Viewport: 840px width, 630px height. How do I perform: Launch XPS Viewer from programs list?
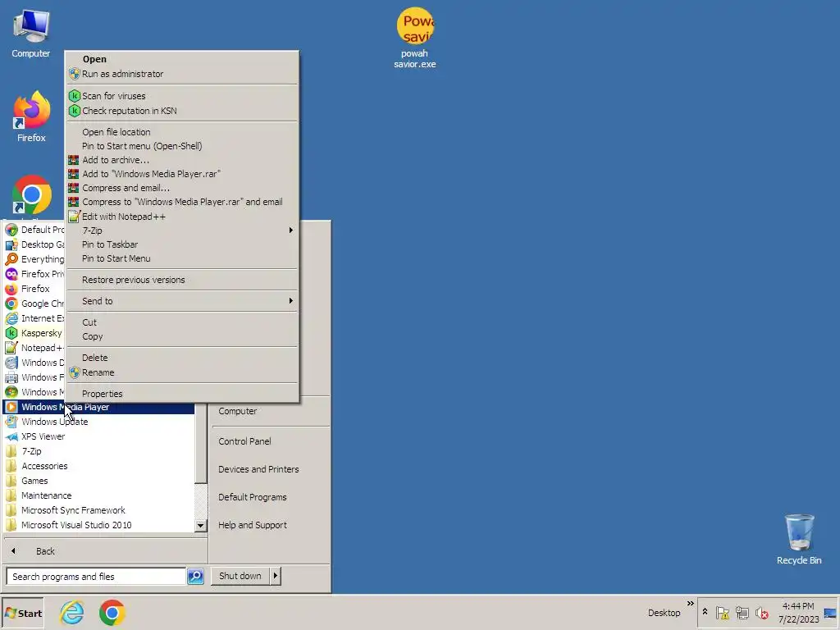pos(98,436)
